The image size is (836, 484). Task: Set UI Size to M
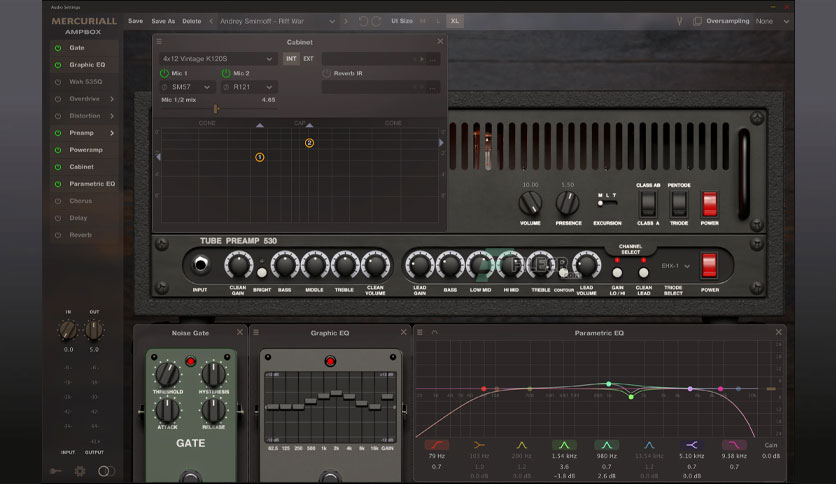pyautogui.click(x=423, y=21)
